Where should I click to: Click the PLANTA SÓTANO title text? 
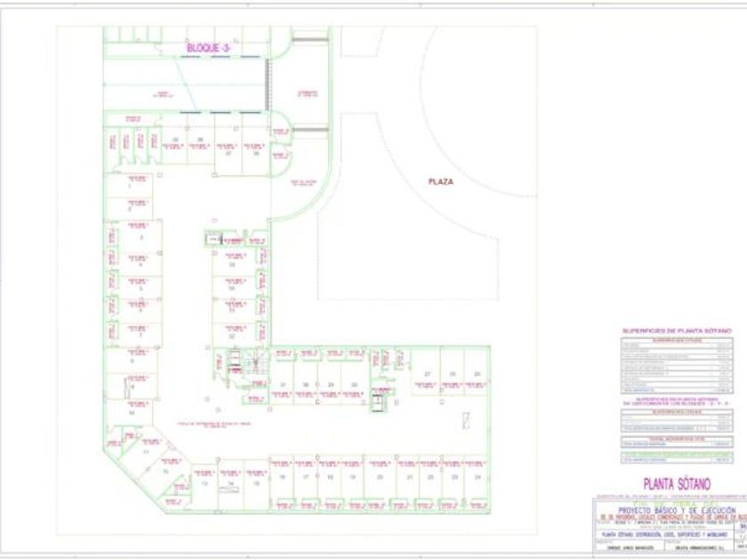(677, 484)
